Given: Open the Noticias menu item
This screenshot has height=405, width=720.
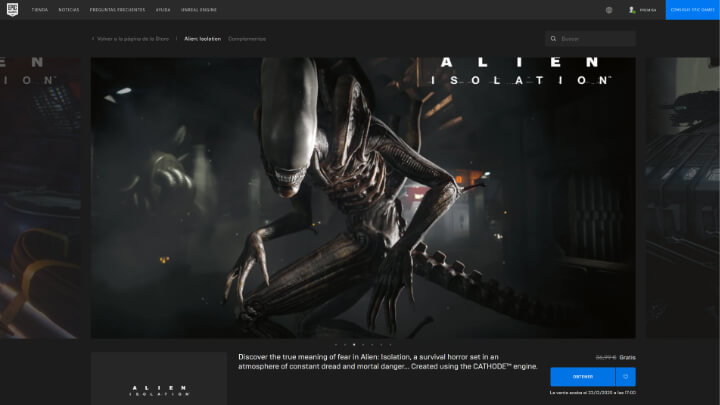Looking at the screenshot, I should click(x=69, y=10).
